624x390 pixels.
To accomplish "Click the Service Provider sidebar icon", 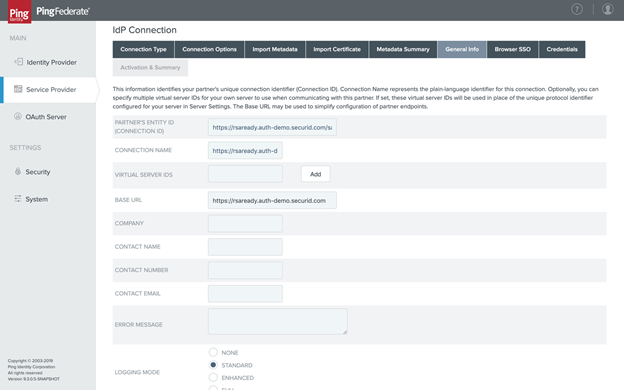I will 18,89.
